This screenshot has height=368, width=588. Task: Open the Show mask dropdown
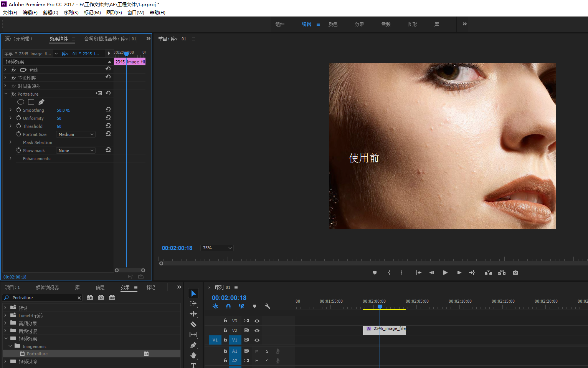pos(76,151)
